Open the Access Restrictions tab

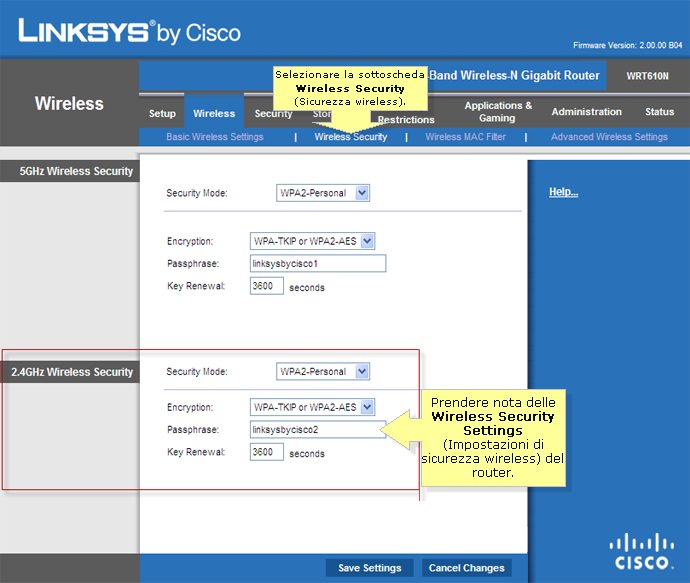click(x=406, y=120)
